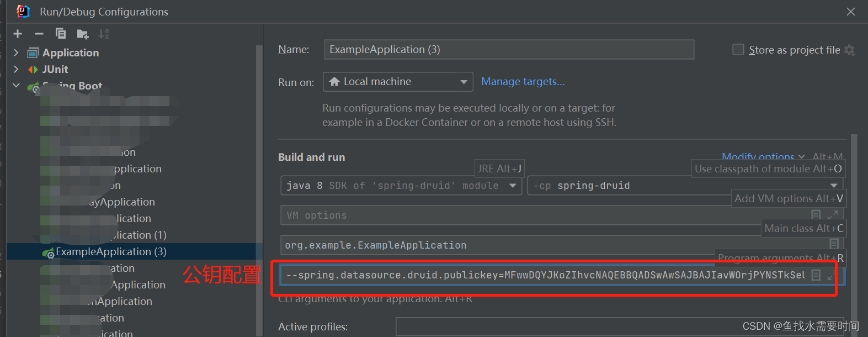This screenshot has width=868, height=337.
Task: Remove the selected configuration with minus icon
Action: point(39,34)
